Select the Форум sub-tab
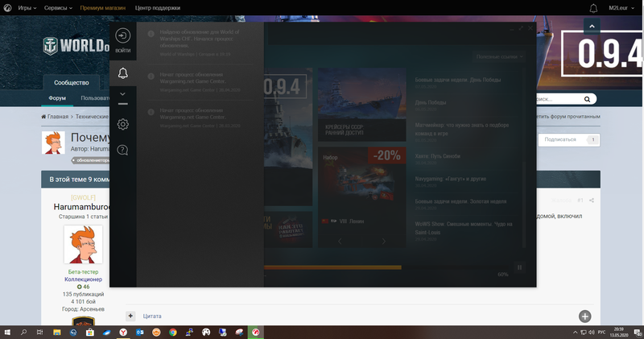Viewport: 644px width, 339px height. coord(57,98)
